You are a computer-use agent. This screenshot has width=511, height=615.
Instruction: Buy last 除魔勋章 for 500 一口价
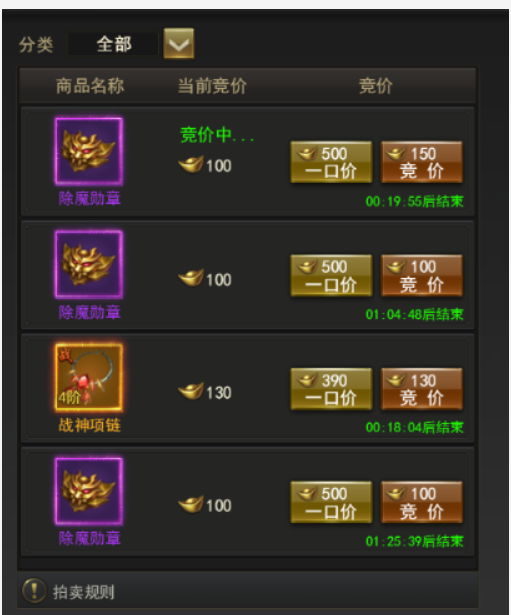[x=331, y=502]
